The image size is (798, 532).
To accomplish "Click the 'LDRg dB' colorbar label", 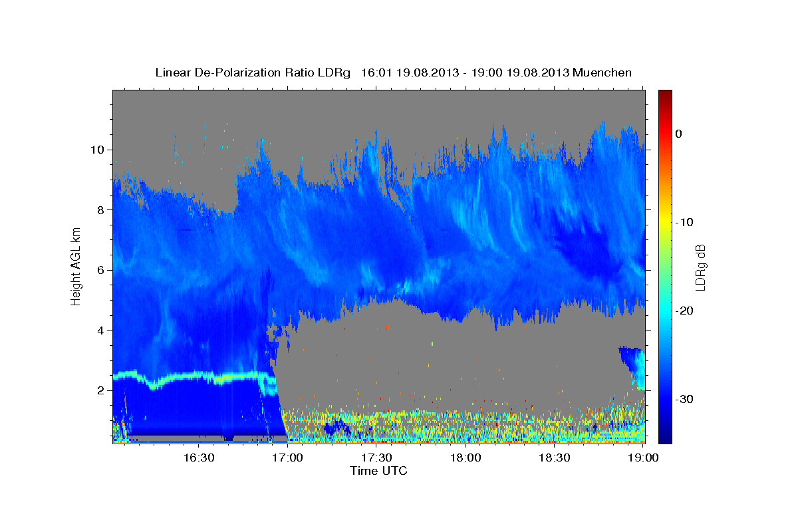I will [x=700, y=267].
